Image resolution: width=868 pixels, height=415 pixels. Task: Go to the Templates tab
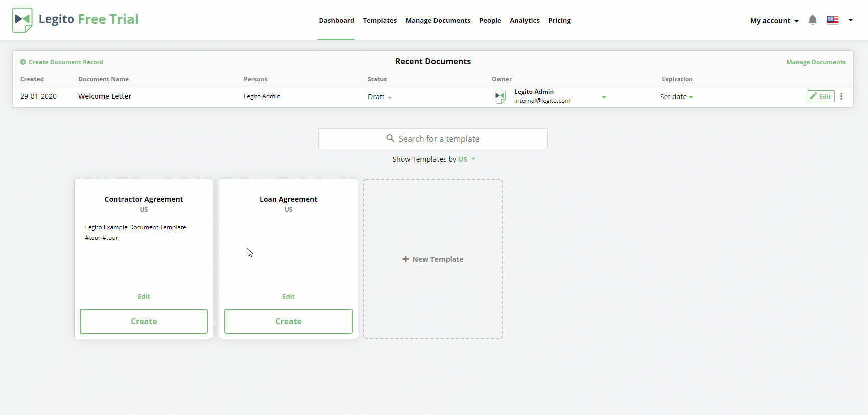tap(380, 21)
